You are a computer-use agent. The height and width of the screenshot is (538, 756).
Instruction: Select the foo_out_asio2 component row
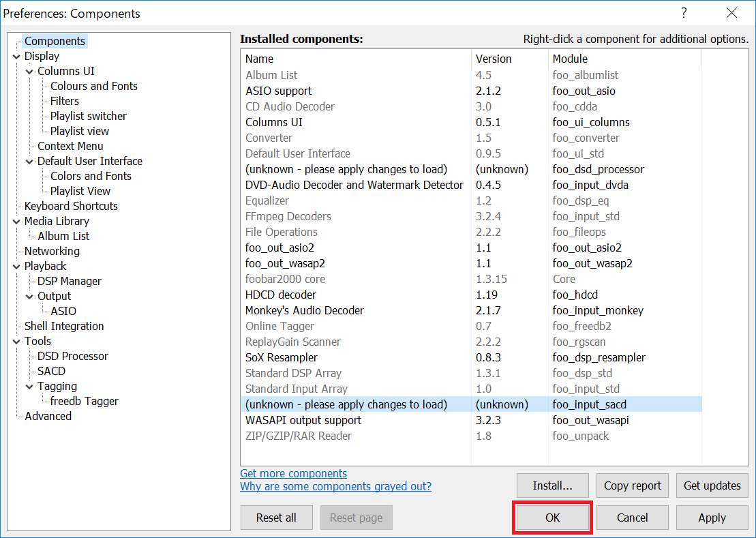pos(471,248)
